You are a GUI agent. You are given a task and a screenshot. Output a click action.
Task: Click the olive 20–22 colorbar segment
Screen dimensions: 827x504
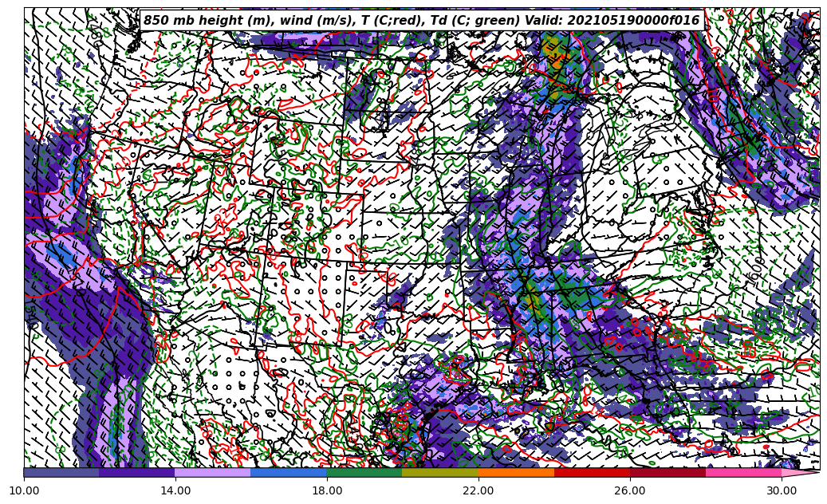coord(440,472)
